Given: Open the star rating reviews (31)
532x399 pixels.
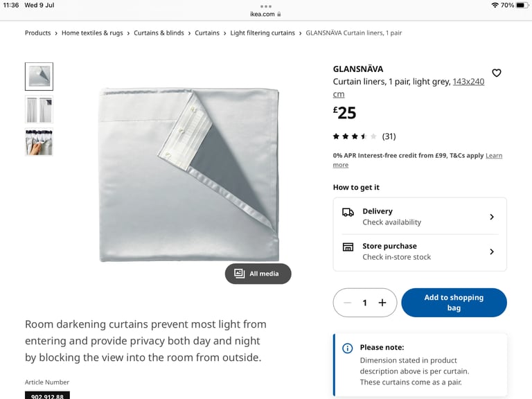Looking at the screenshot, I should [364, 136].
